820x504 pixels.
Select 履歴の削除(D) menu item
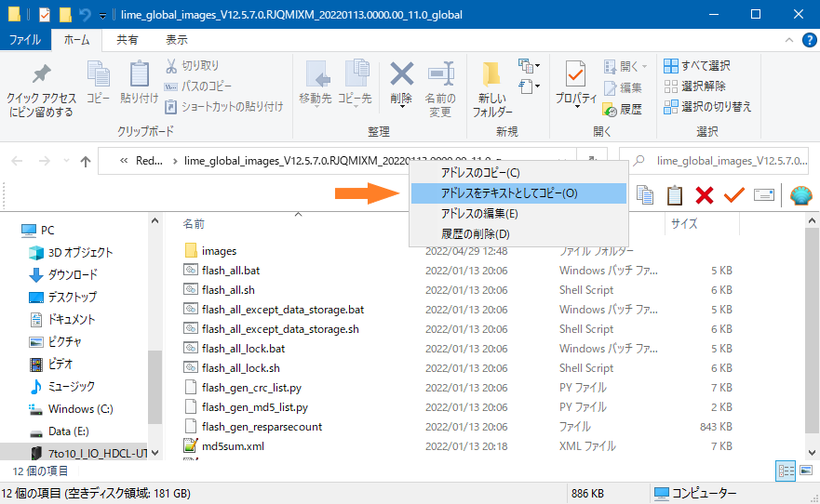pyautogui.click(x=518, y=234)
